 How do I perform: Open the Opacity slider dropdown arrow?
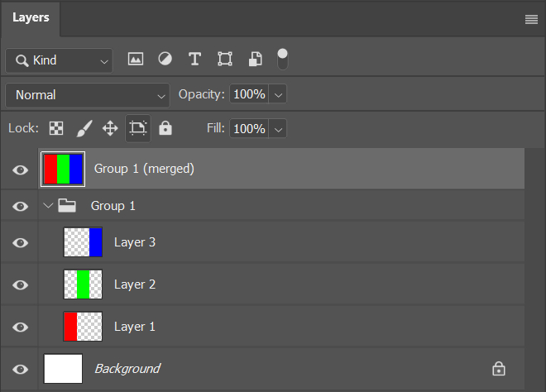tap(278, 94)
